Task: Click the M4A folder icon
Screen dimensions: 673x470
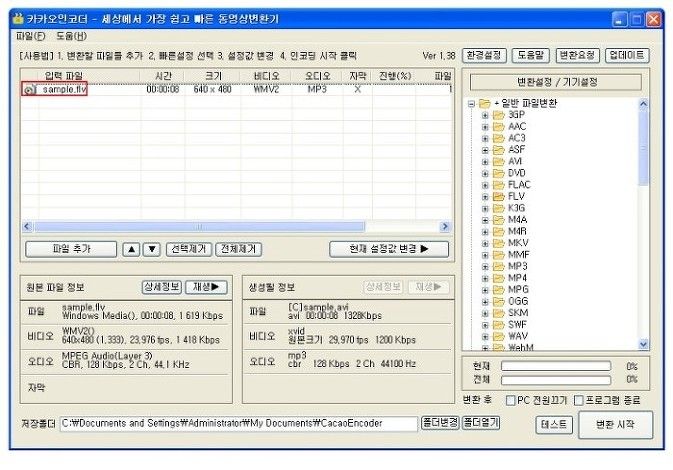Action: click(x=498, y=220)
